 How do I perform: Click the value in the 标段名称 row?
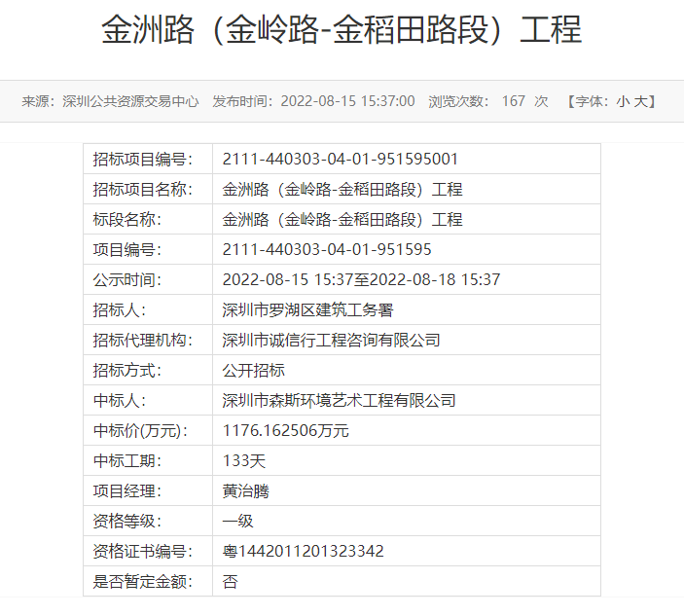(x=342, y=220)
